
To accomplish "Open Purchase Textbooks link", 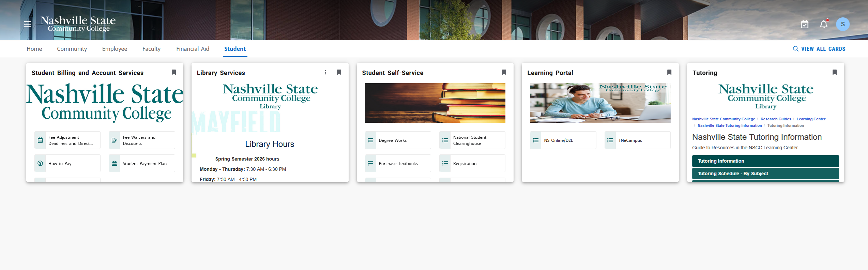I will click(x=398, y=163).
